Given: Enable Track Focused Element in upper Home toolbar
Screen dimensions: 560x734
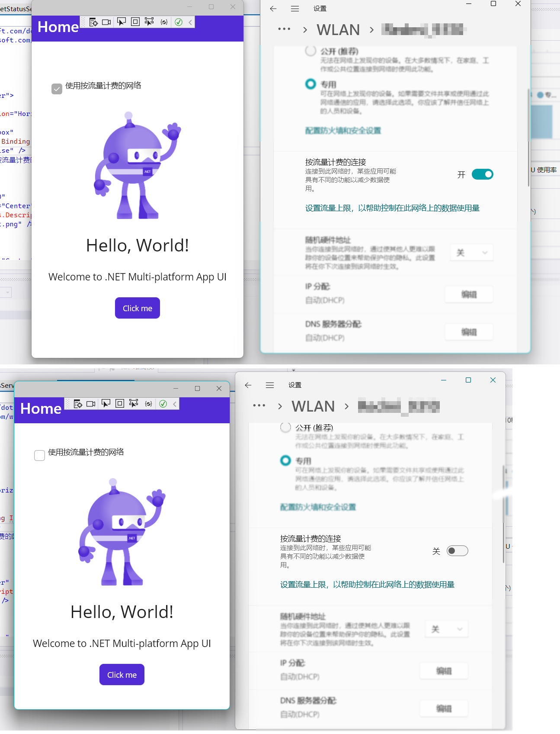Looking at the screenshot, I should [149, 22].
